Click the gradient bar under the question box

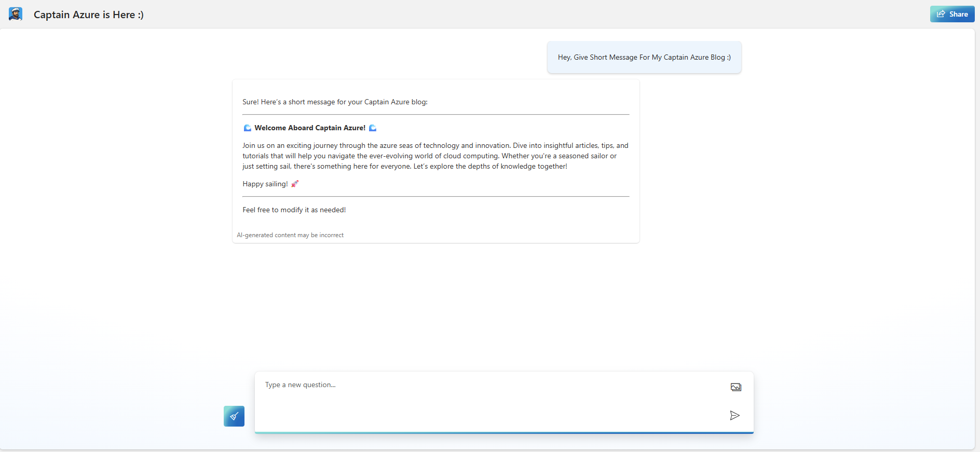[503, 432]
